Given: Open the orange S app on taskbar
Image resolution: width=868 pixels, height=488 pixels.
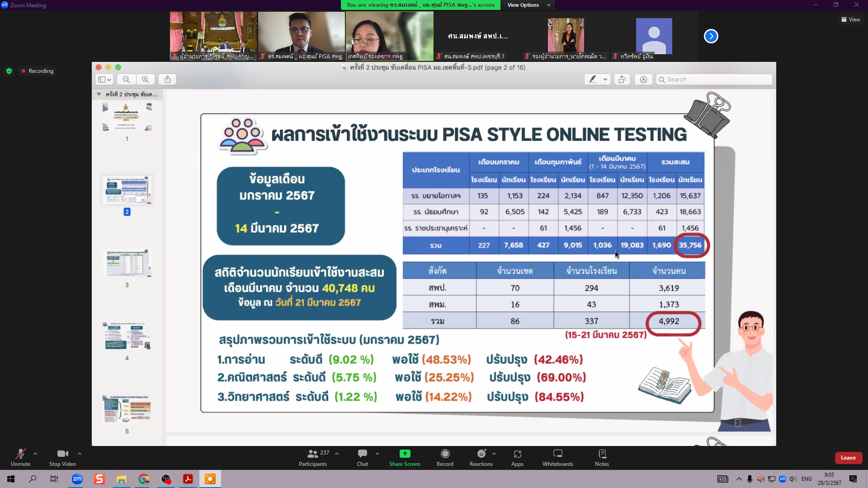Looking at the screenshot, I should point(99,479).
